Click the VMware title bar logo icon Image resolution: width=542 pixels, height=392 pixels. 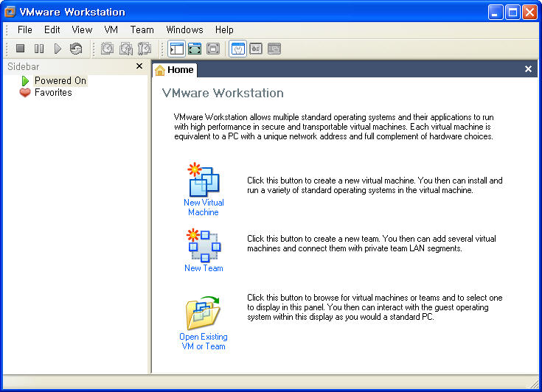click(10, 11)
